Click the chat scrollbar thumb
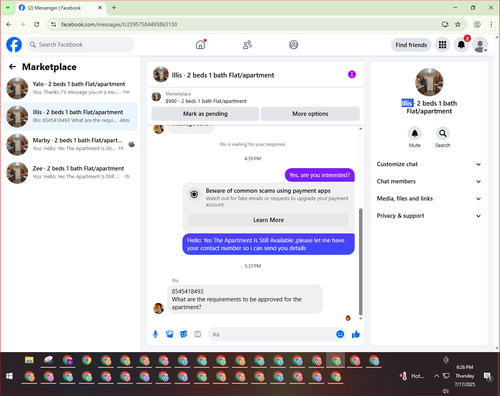This screenshot has height=396, width=500. (x=360, y=262)
